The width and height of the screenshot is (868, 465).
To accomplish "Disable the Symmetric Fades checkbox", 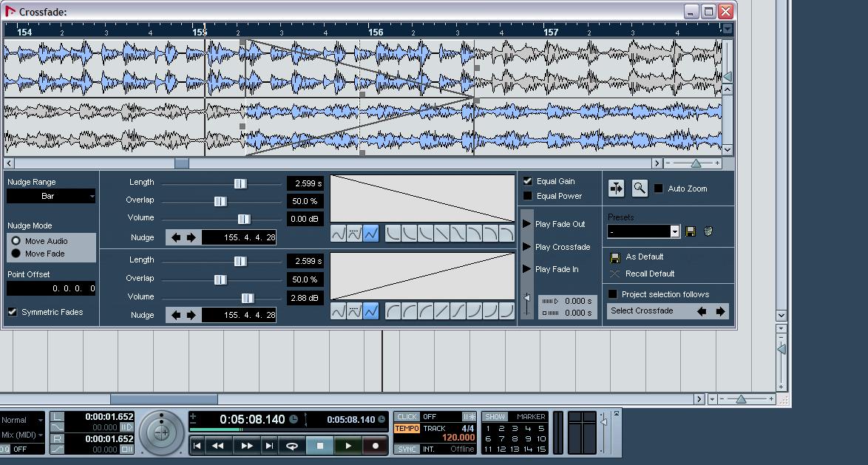I will click(x=13, y=312).
